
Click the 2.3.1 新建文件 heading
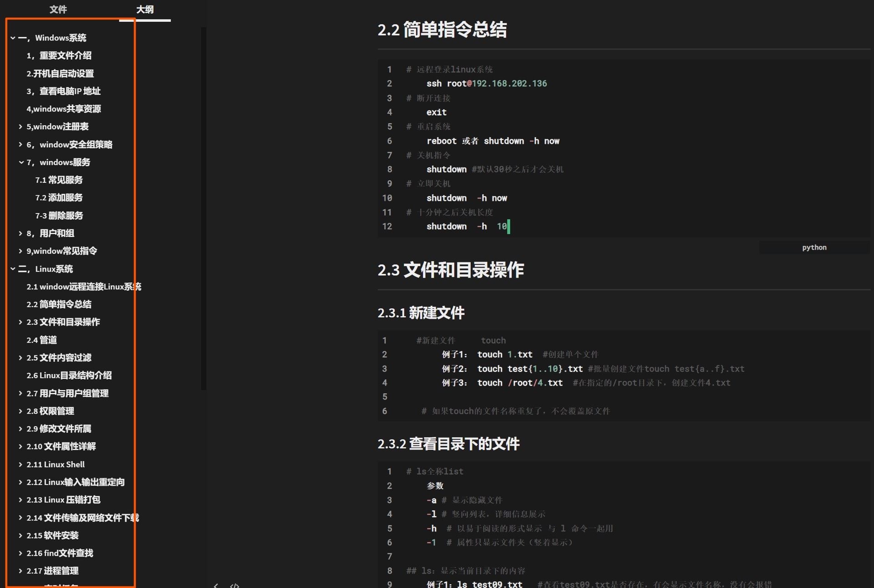(x=421, y=313)
